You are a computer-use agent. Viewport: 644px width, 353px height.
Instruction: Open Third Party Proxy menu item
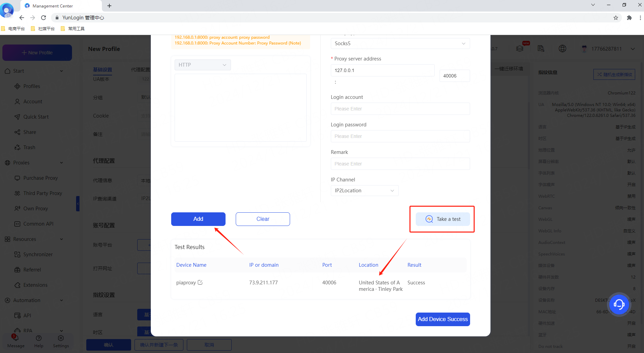point(42,193)
